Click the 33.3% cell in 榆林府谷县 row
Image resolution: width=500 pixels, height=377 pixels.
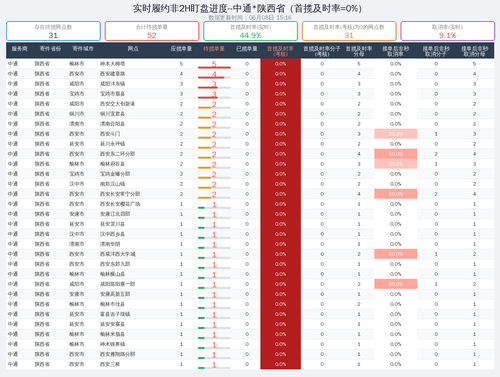point(396,164)
